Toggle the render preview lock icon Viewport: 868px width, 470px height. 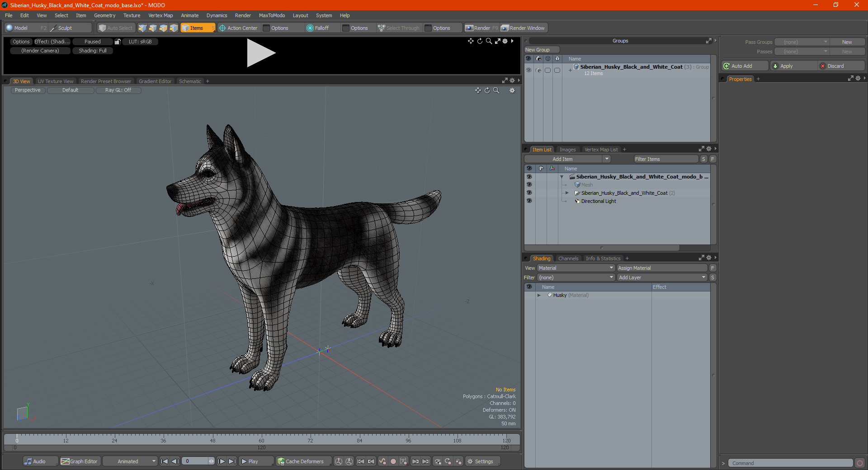[118, 42]
